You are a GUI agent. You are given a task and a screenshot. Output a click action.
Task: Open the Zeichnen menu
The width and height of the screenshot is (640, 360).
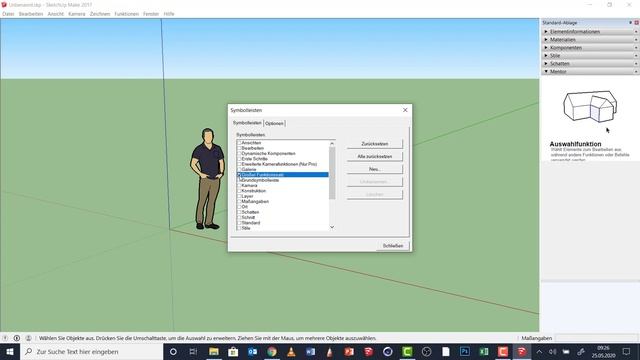click(100, 14)
